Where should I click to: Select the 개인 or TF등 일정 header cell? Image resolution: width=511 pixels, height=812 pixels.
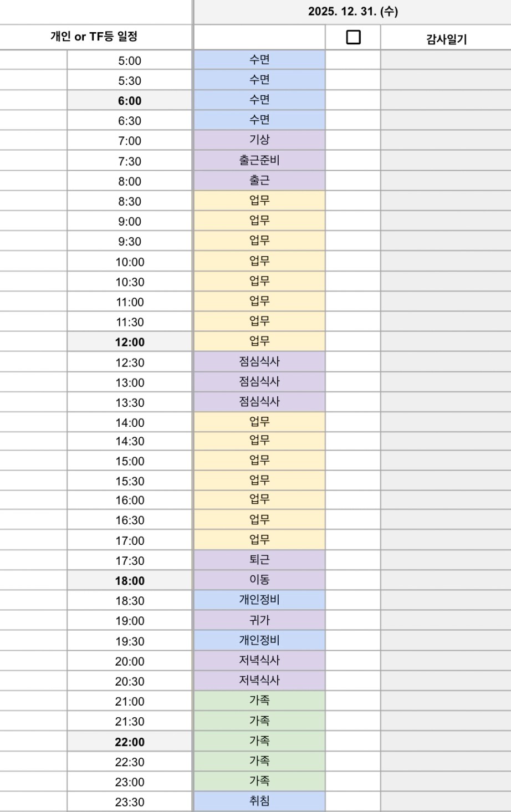pyautogui.click(x=94, y=37)
